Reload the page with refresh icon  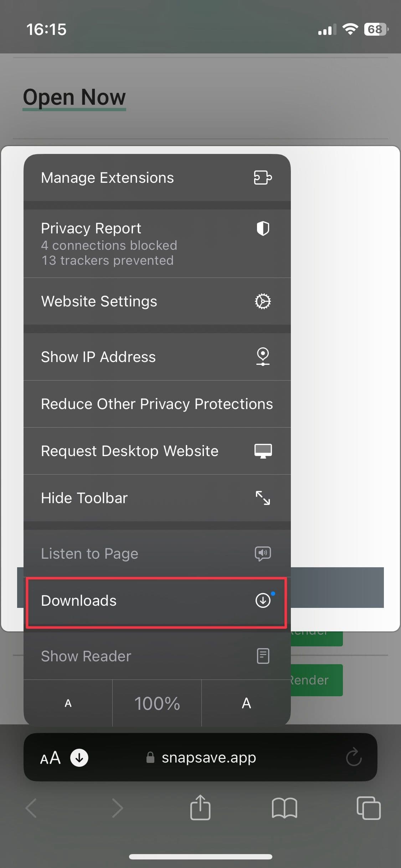click(354, 758)
